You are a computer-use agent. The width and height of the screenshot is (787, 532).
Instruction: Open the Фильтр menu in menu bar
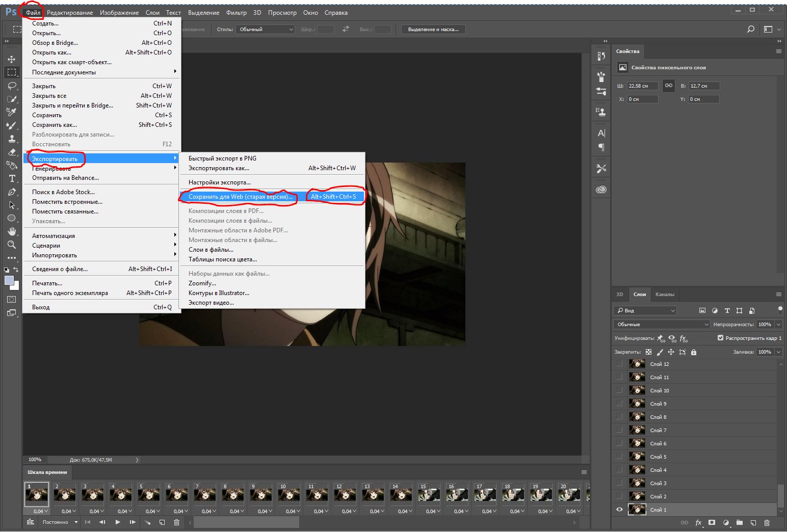point(236,13)
